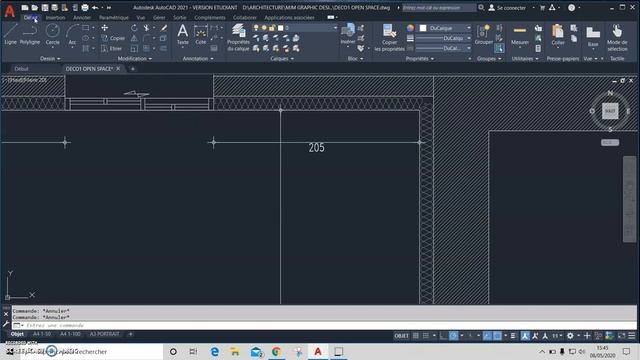
Task: Toggle grid display in status bar
Action: (416, 336)
